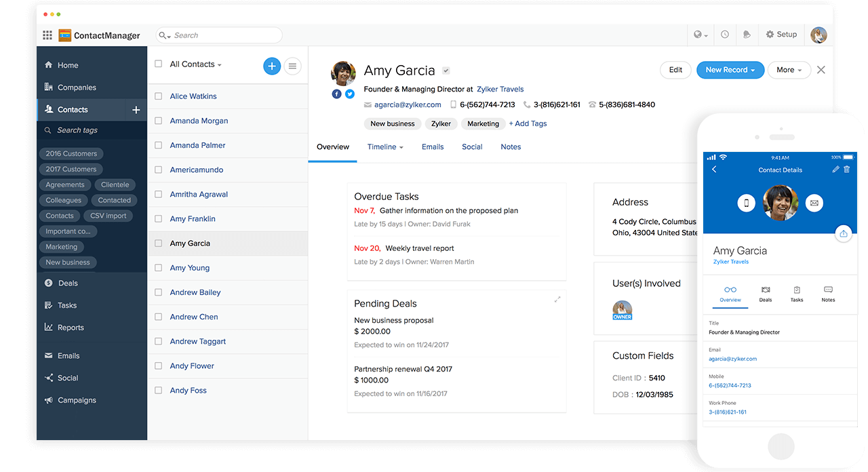Tick the Andrew Chen checkbox
868x472 pixels.
click(158, 317)
